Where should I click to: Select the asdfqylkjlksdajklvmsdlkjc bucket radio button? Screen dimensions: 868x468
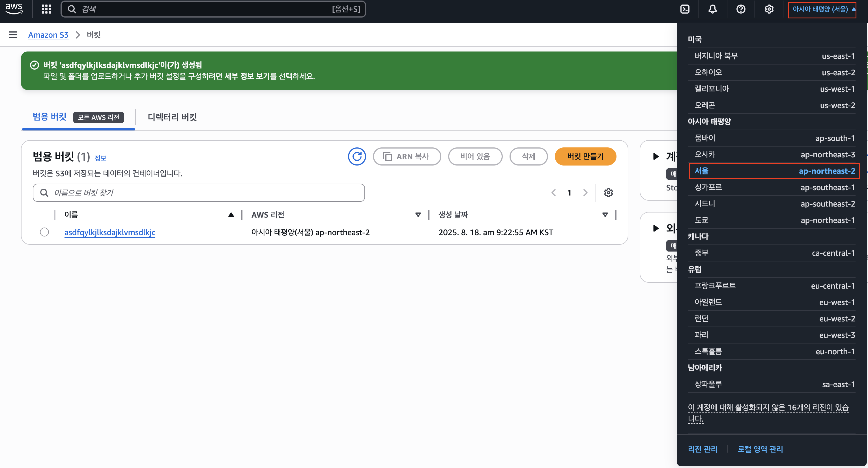coord(44,232)
